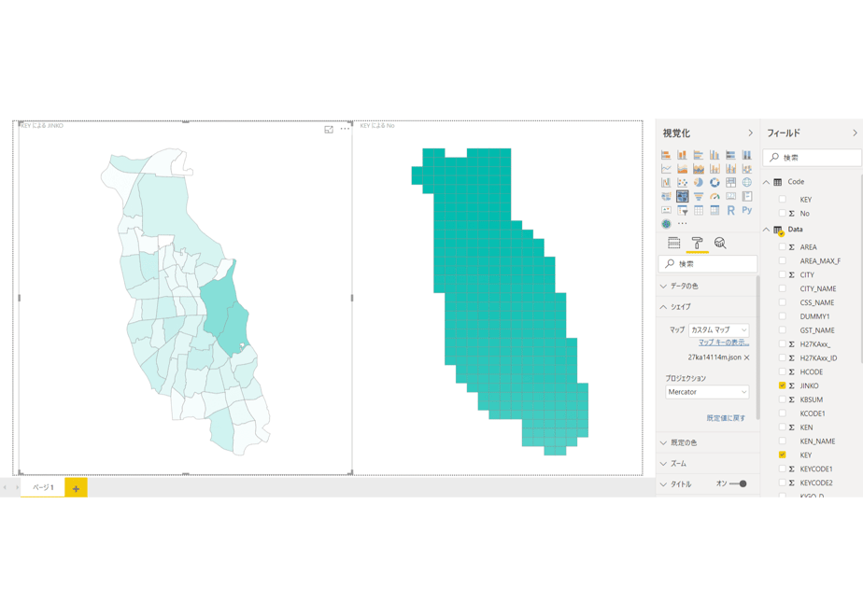
Task: Select the filled map visual
Action: [x=666, y=196]
